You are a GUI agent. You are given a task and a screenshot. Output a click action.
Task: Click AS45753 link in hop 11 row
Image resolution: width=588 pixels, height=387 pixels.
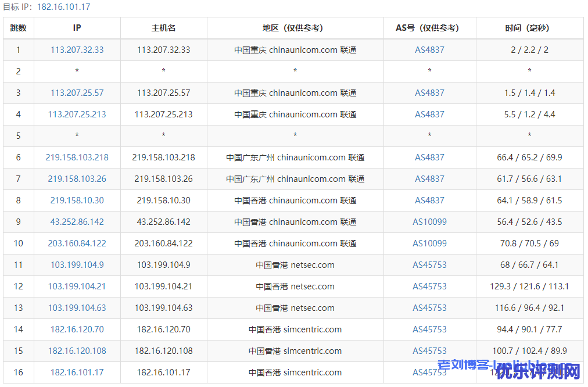[429, 265]
